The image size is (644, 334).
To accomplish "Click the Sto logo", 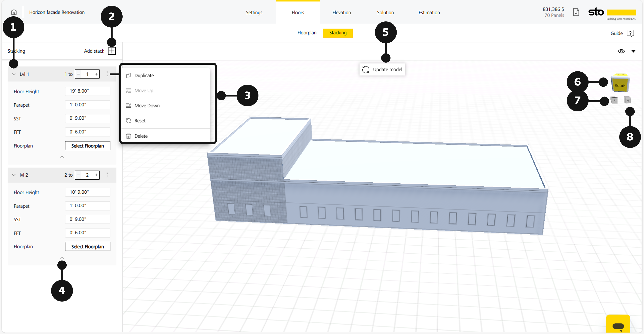I will click(x=612, y=14).
